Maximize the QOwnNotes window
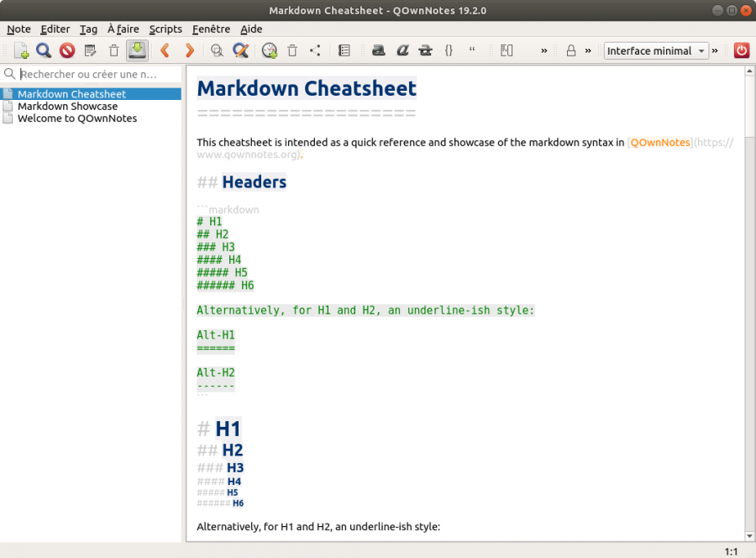This screenshot has width=756, height=558. point(732,11)
